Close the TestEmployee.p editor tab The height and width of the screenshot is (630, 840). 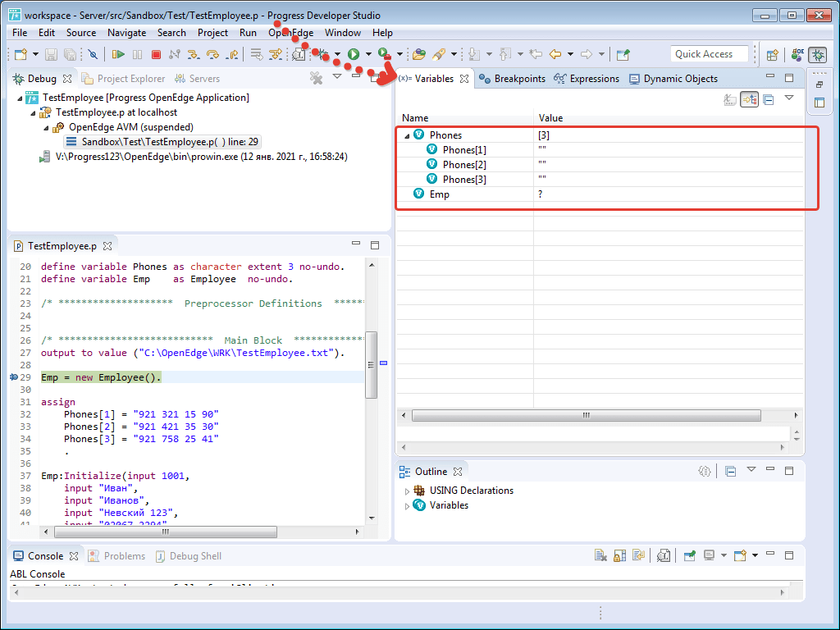coord(107,246)
